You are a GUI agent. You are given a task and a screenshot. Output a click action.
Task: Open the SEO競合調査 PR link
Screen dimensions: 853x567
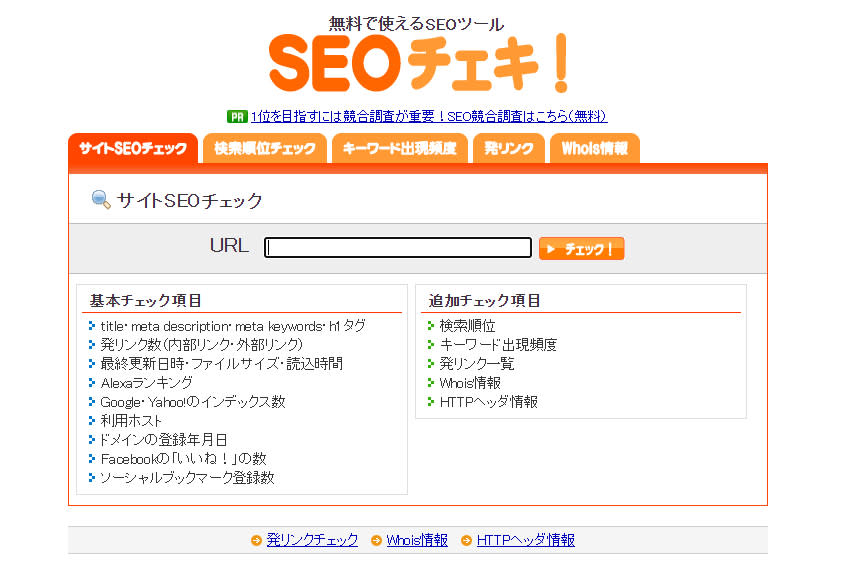coord(429,116)
